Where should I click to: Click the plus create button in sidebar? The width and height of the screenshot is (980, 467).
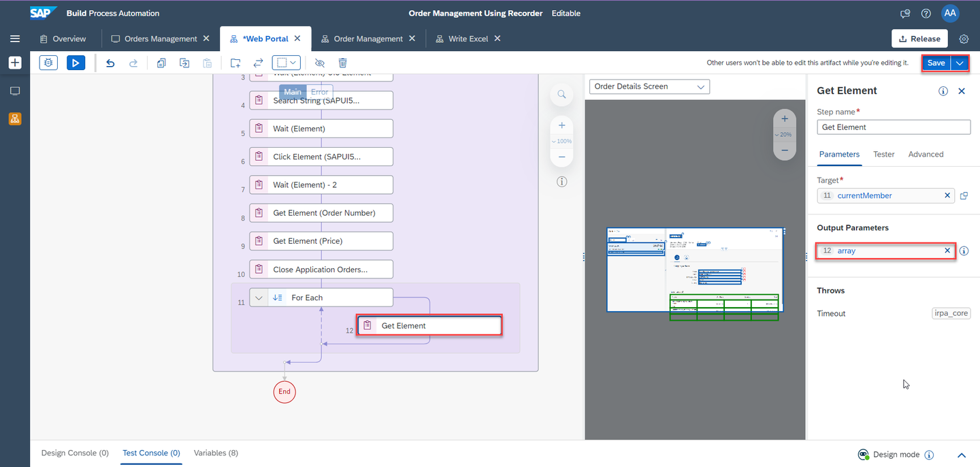click(15, 63)
